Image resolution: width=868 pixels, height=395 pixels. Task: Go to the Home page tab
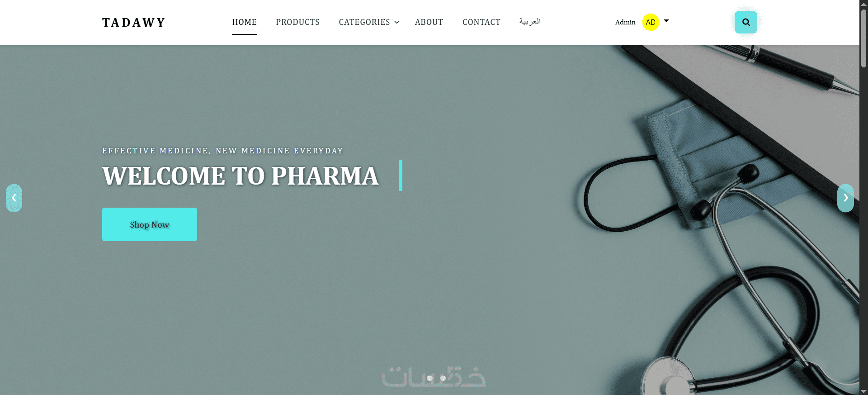pyautogui.click(x=245, y=22)
